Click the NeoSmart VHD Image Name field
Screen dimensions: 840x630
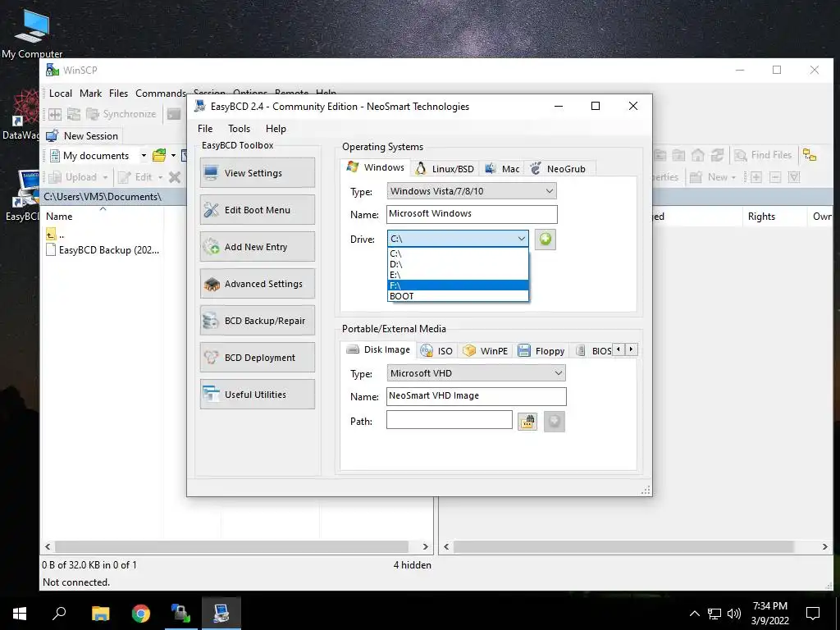[x=476, y=396]
